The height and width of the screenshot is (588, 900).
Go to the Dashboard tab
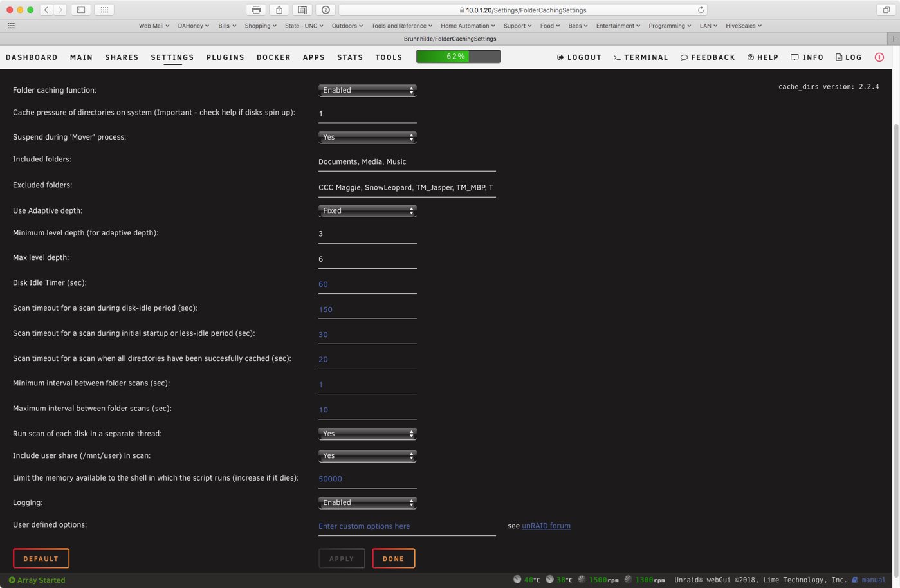tap(32, 57)
